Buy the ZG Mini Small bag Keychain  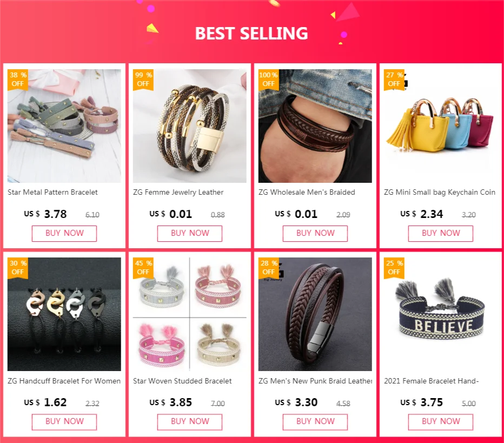[x=441, y=233]
